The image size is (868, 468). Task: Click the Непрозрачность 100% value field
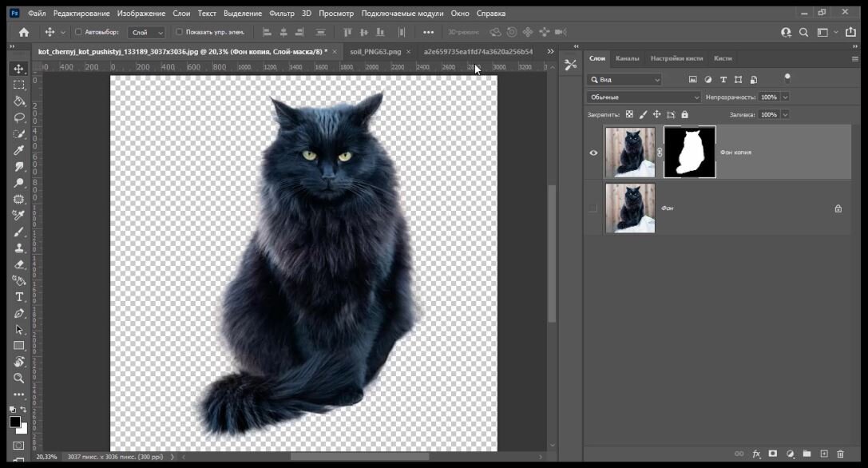(768, 97)
